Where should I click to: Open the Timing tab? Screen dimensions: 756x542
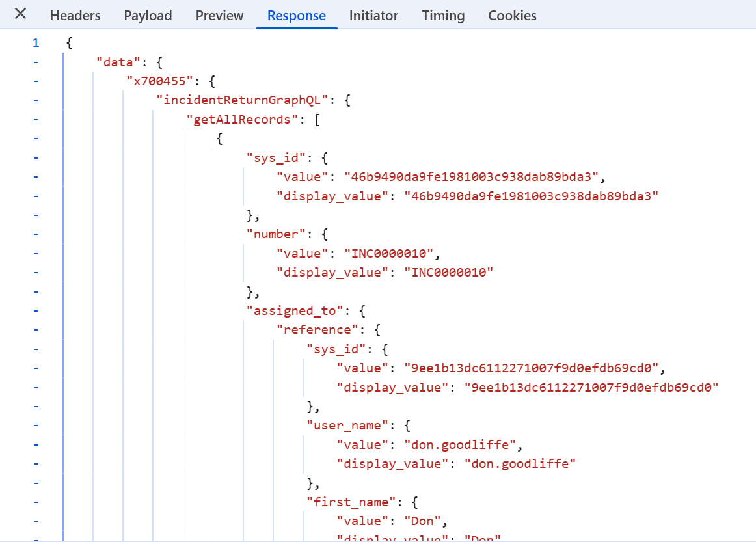click(443, 16)
